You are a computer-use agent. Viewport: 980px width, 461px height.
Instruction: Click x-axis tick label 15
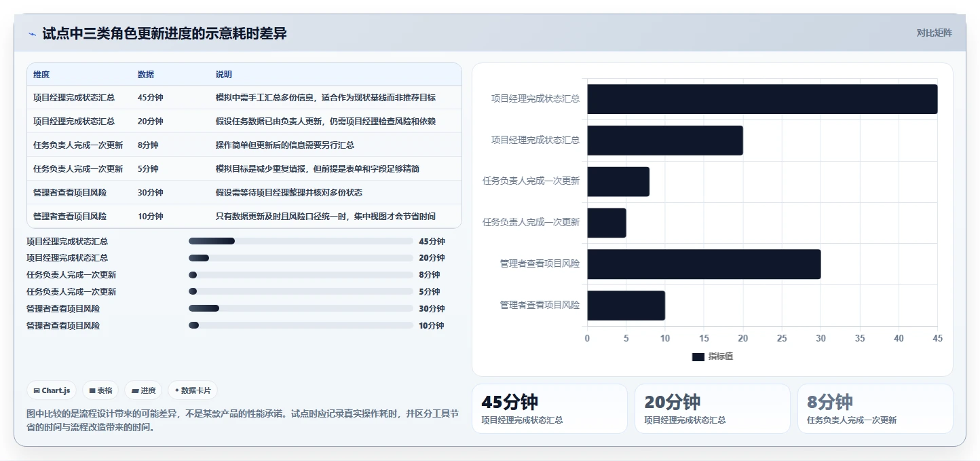coord(704,338)
